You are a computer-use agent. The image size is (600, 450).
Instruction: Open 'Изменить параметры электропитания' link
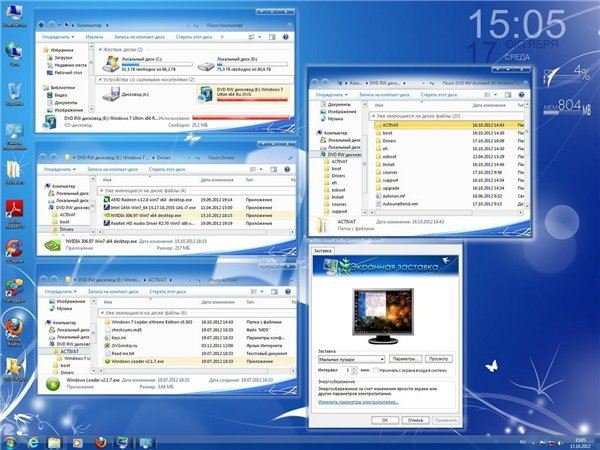point(358,402)
